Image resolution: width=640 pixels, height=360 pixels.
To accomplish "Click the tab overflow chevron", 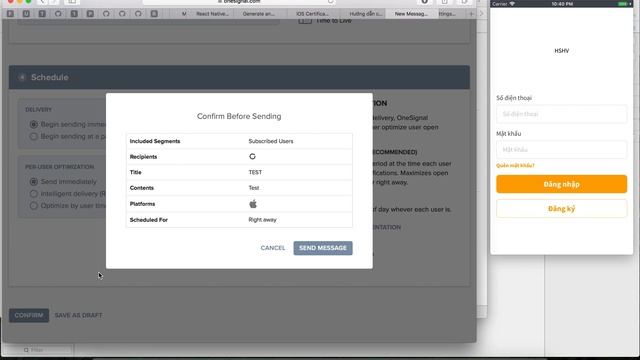I will pyautogui.click(x=481, y=13).
